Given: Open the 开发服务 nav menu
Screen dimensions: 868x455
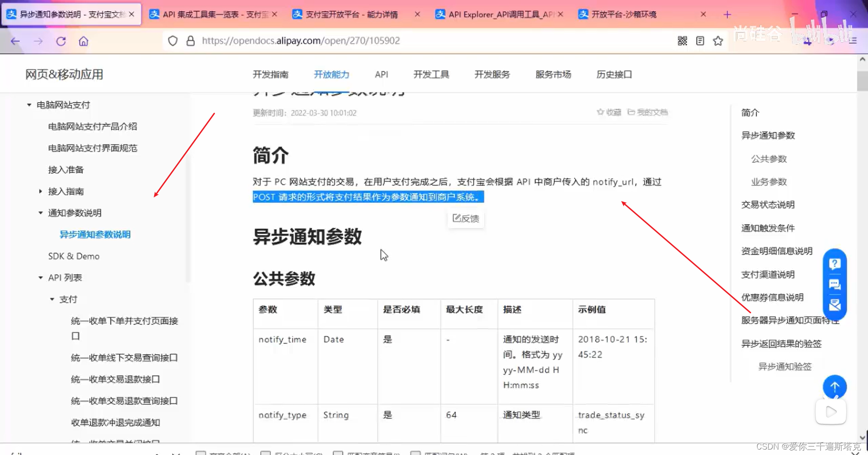Looking at the screenshot, I should click(x=492, y=75).
